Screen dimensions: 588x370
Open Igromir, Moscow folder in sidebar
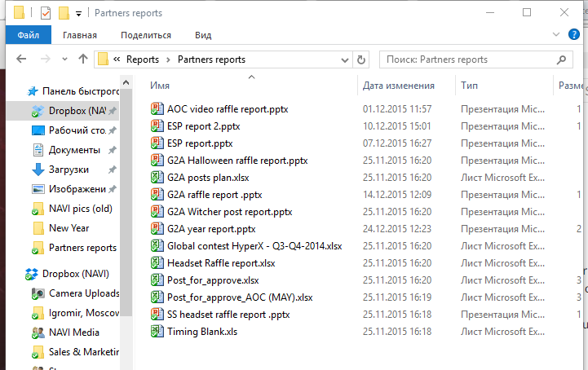coord(84,313)
